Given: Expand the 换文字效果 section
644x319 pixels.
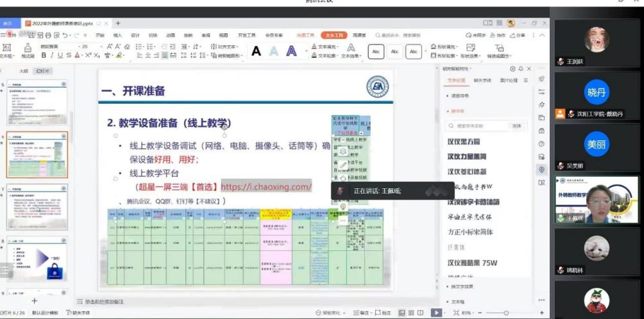Looking at the screenshot, I should [460, 286].
